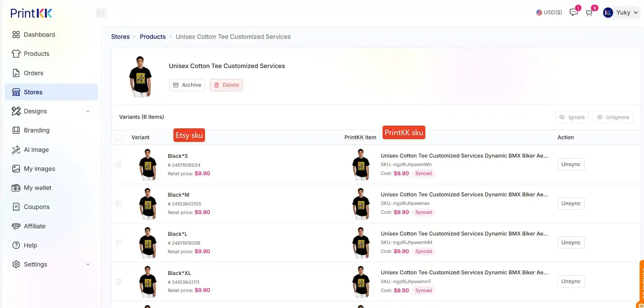Click the Coupons ticket icon
The height and width of the screenshot is (308, 644).
click(16, 207)
